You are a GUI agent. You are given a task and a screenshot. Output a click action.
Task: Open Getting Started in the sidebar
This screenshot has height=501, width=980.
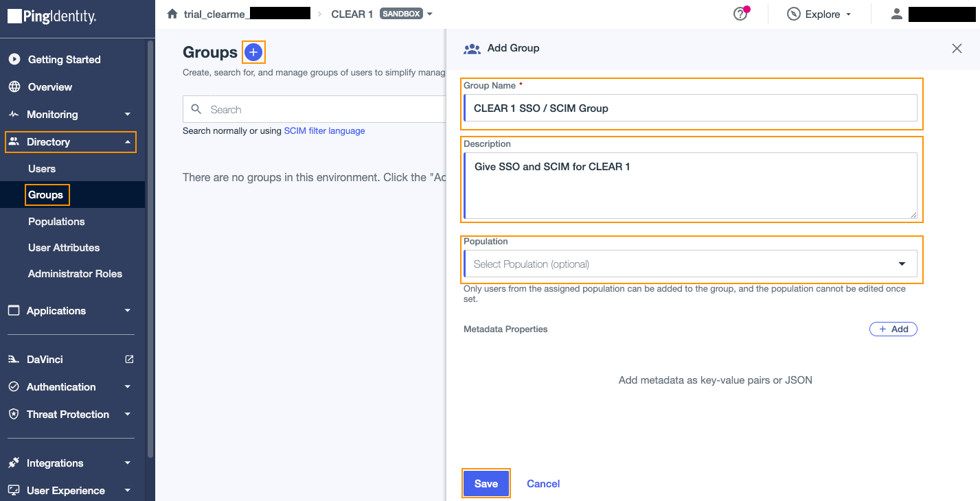(65, 60)
